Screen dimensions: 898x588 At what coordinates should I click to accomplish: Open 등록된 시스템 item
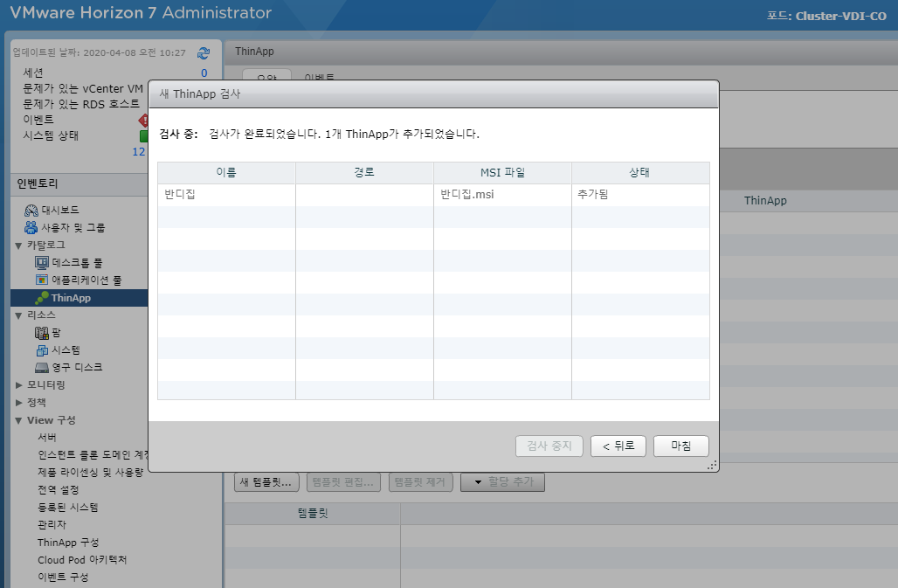tap(67, 508)
